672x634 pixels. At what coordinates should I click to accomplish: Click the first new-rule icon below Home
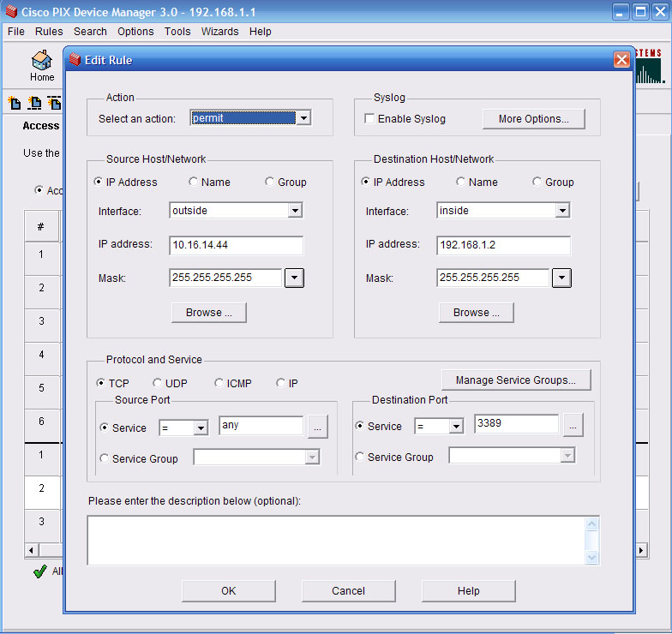point(14,103)
